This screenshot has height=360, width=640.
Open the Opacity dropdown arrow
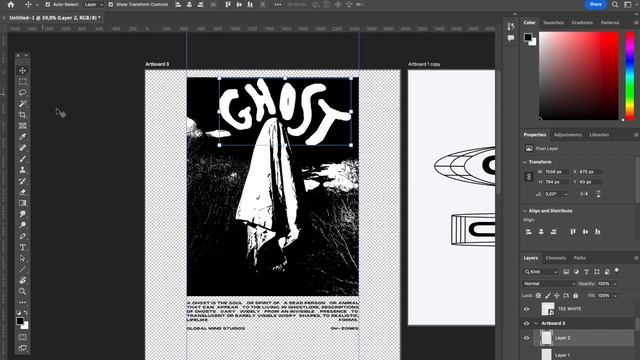(x=615, y=284)
